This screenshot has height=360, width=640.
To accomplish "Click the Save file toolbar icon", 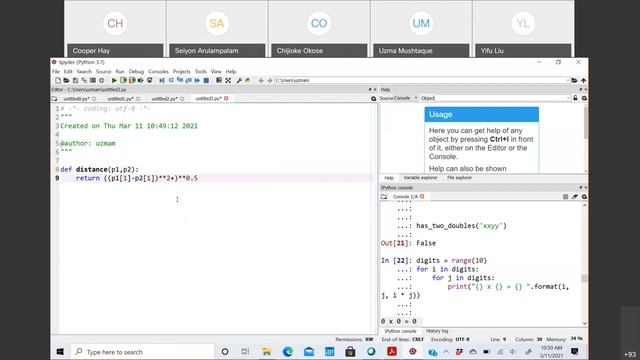I will click(75, 80).
